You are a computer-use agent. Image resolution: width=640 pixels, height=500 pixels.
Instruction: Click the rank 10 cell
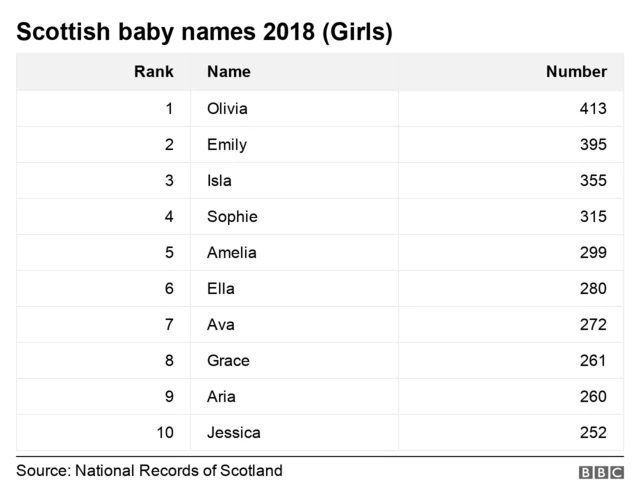point(164,432)
